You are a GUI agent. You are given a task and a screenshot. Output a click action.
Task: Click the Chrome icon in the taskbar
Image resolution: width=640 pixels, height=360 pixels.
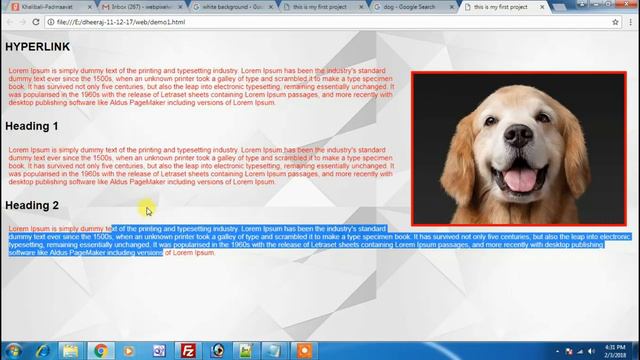101,351
